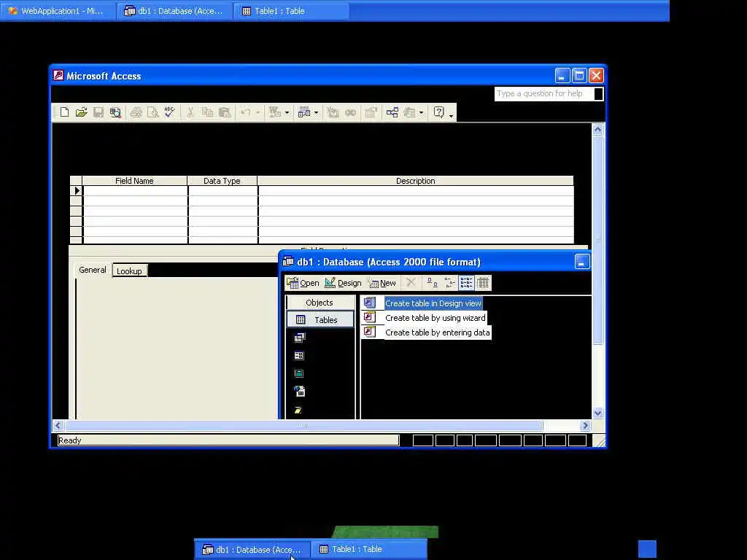Select Forms icon in Objects bar
747x560 pixels.
pos(299,356)
